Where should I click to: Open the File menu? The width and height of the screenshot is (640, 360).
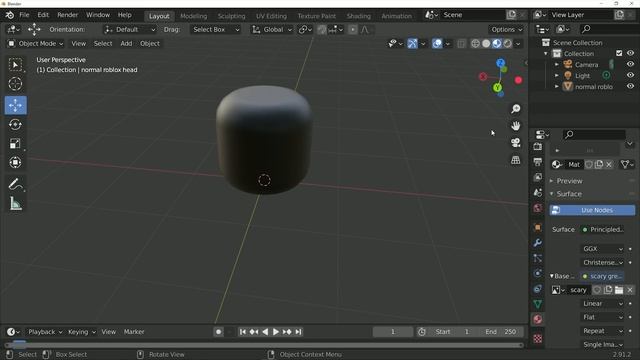coord(24,15)
